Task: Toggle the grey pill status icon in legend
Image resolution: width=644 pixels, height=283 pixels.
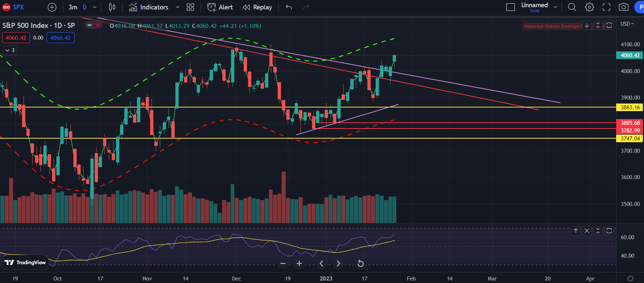Action: coord(90,25)
